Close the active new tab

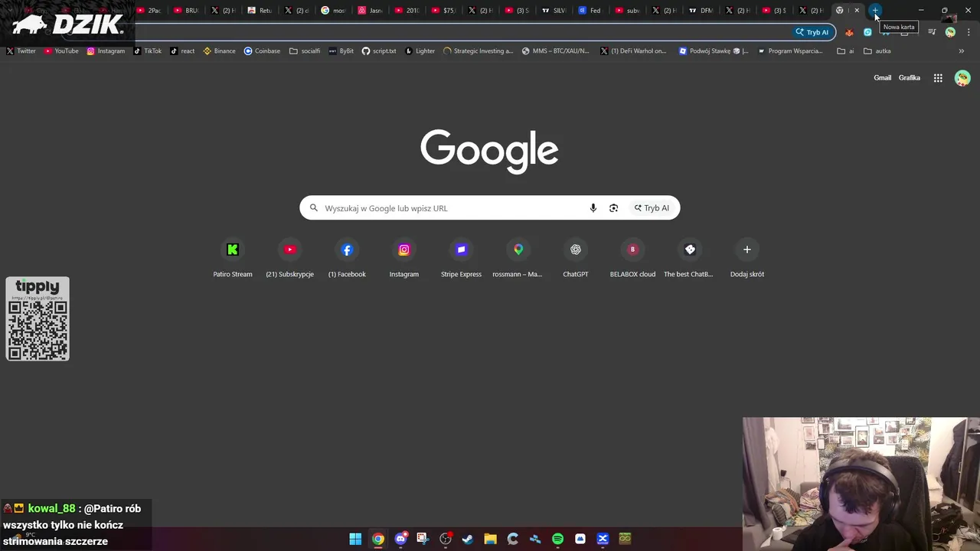pos(857,11)
